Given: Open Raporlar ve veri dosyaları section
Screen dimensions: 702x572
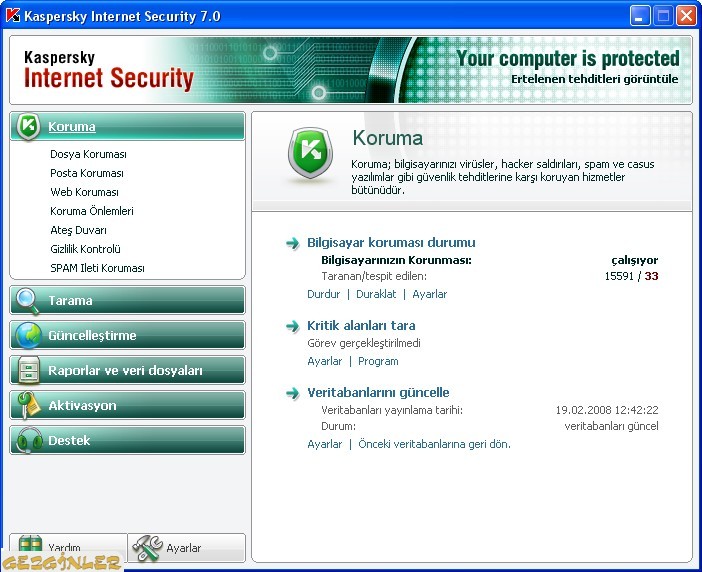Looking at the screenshot, I should (x=127, y=370).
